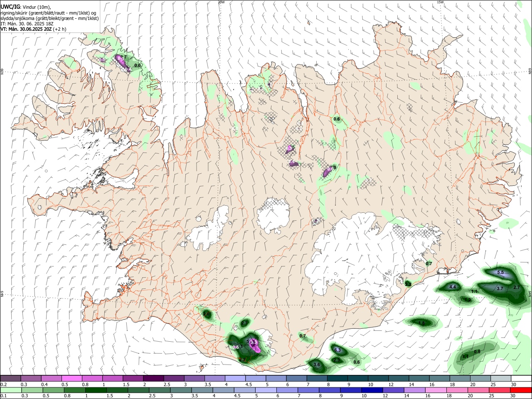Click the '0.2' label under the upper legend
The image size is (532, 399).
[x=4, y=384]
